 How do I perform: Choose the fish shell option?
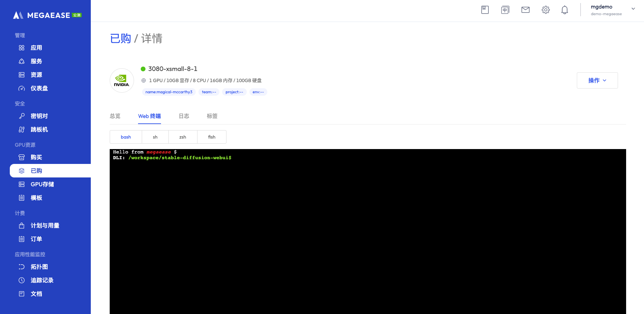pos(212,137)
